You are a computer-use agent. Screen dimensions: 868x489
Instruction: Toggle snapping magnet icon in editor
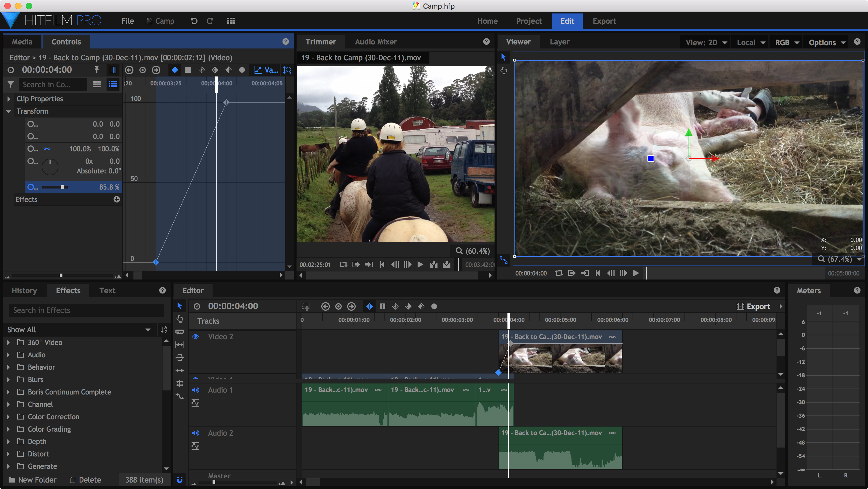coord(179,480)
